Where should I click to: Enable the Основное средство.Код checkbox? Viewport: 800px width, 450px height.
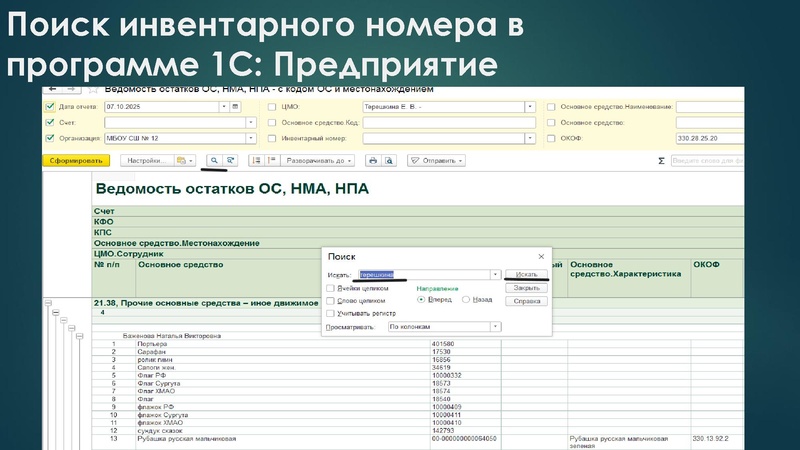tap(272, 122)
